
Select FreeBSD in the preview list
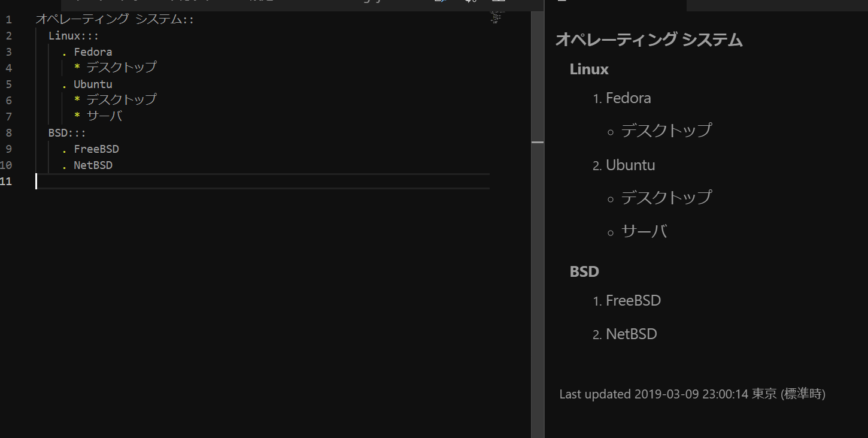point(634,300)
